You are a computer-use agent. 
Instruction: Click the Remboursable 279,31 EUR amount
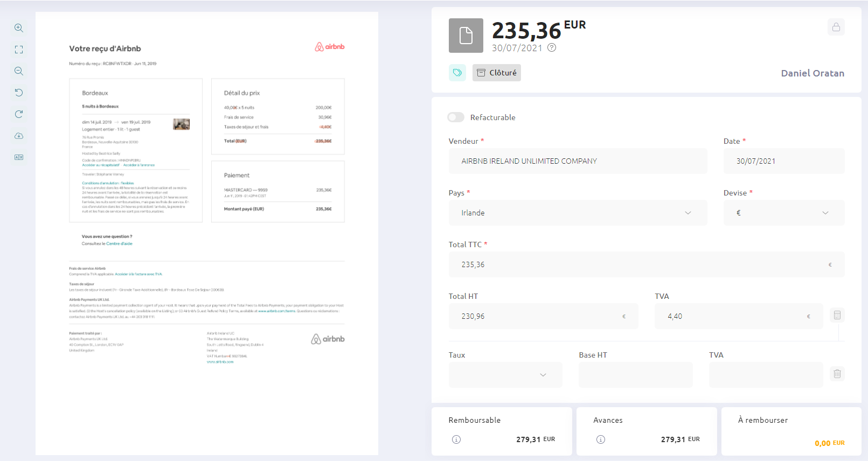(x=536, y=439)
